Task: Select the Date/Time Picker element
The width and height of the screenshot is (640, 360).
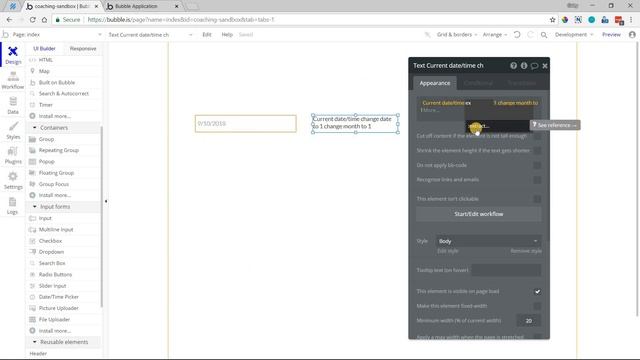Action: point(58,297)
